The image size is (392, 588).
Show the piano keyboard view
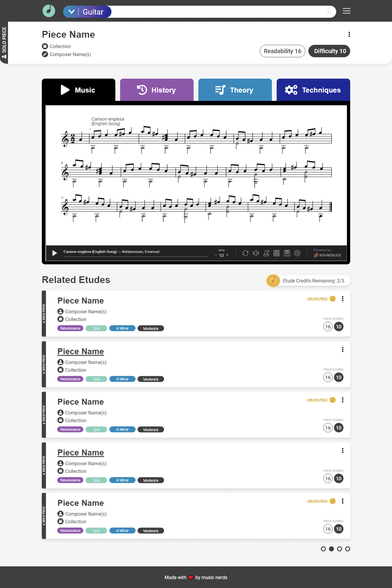coord(287,253)
